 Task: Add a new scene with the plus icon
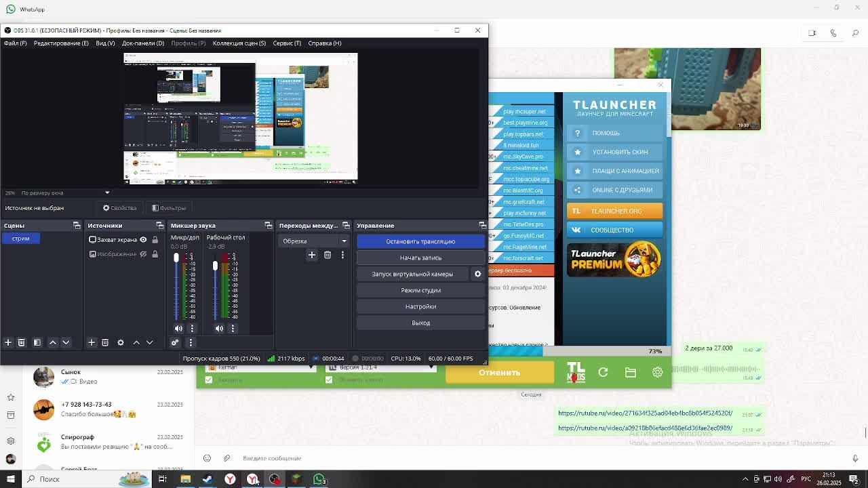click(x=8, y=342)
